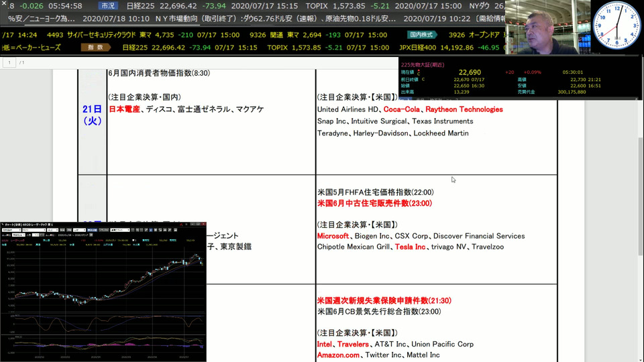
Task: Click 米国5月FHFA住宅価格指数(22:00) line
Action: pyautogui.click(x=376, y=192)
